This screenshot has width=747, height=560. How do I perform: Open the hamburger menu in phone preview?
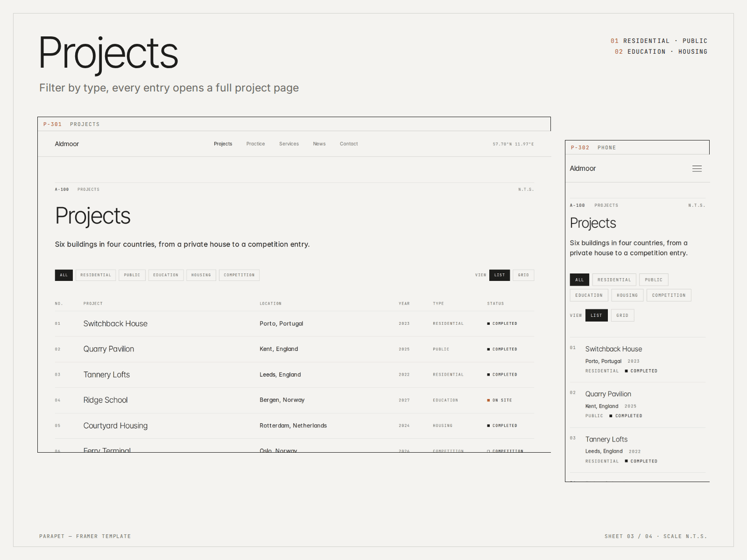click(x=697, y=168)
